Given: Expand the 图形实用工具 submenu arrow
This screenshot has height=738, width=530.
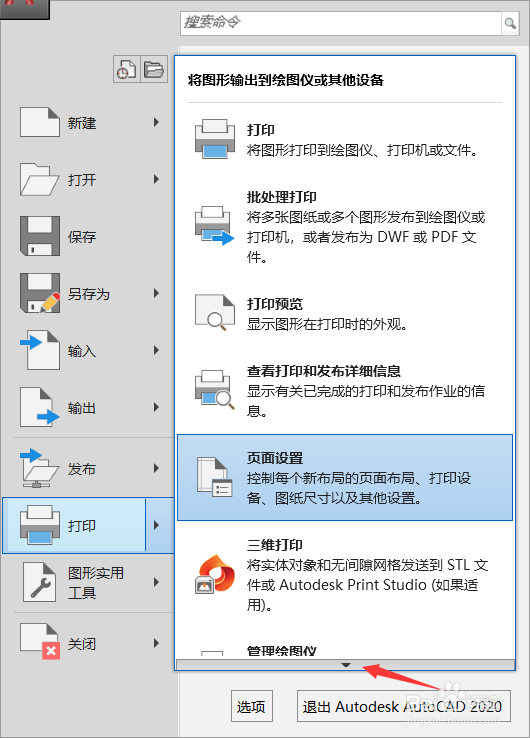Looking at the screenshot, I should [156, 582].
